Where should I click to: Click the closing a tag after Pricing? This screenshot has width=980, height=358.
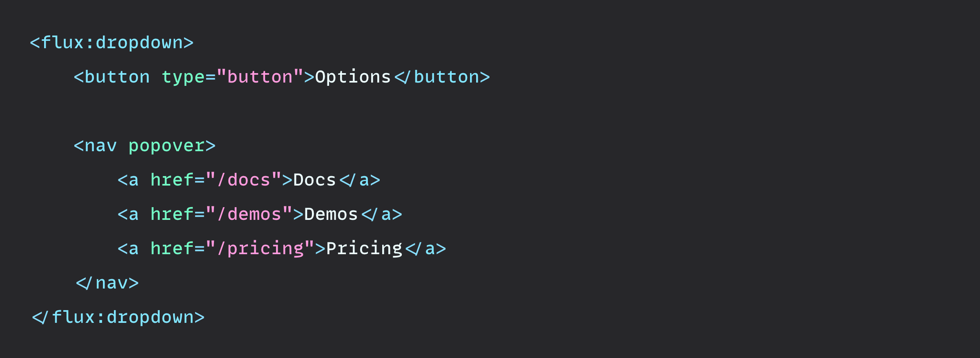click(425, 249)
